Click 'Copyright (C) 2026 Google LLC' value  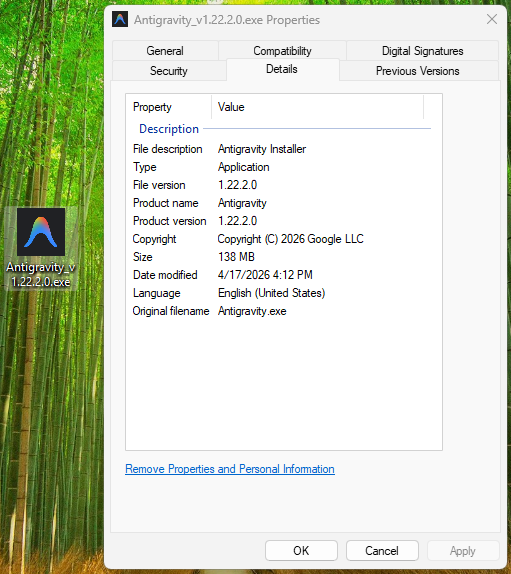click(x=291, y=239)
